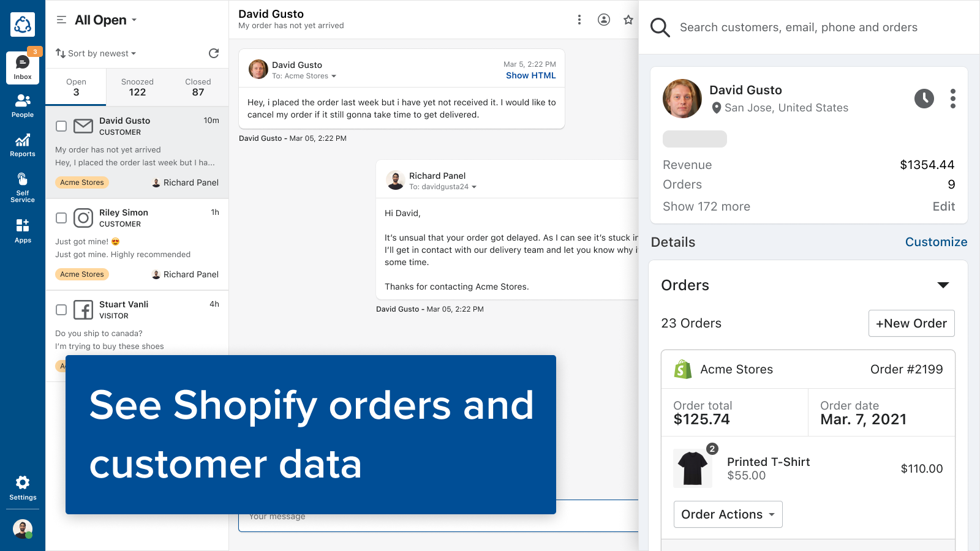This screenshot has width=980, height=551.
Task: Switch to the Snoozed tab
Action: pyautogui.click(x=137, y=87)
